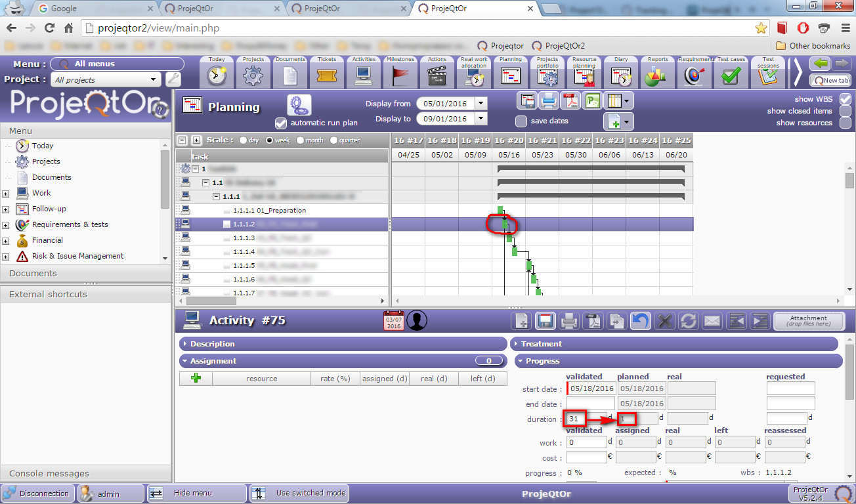Viewport: 856px width, 504px height.
Task: Email the activity via envelope icon
Action: coord(712,321)
